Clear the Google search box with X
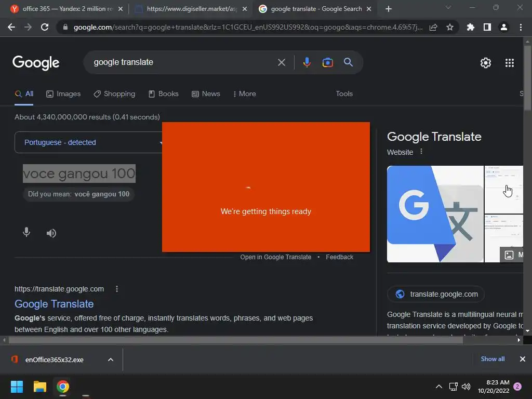The image size is (532, 399). tap(281, 62)
